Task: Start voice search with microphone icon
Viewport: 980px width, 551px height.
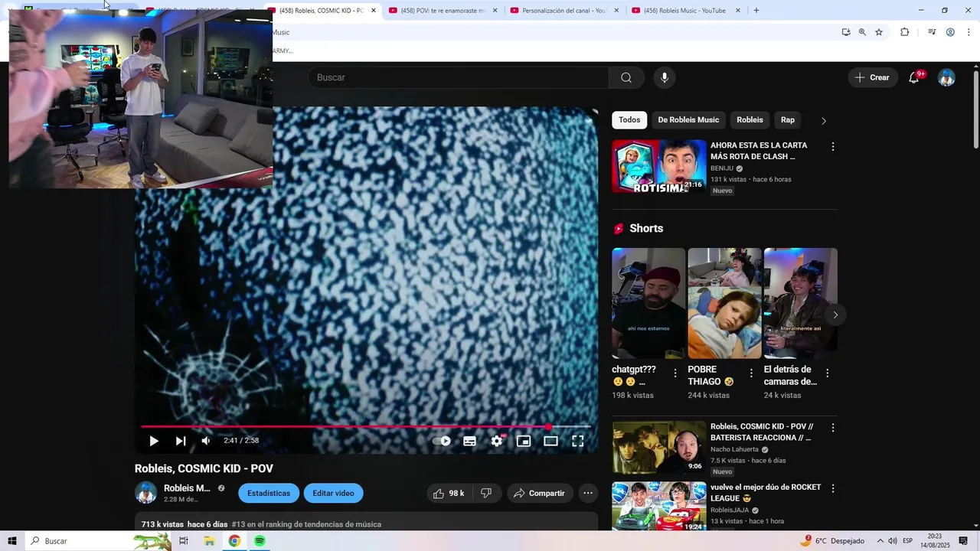Action: click(665, 77)
